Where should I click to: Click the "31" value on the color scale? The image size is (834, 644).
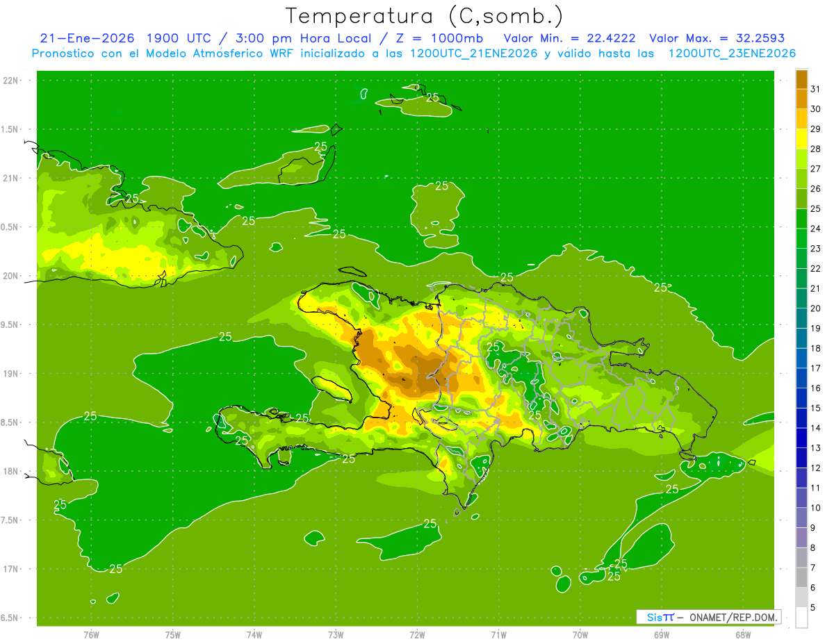pyautogui.click(x=816, y=89)
